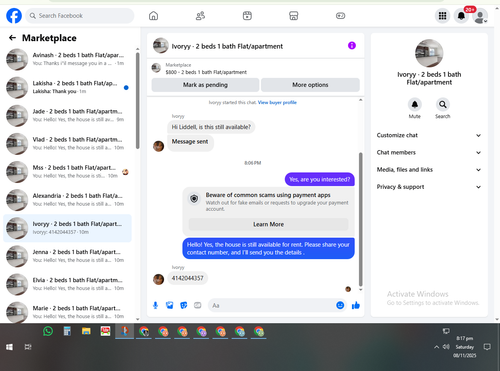Click the listing thumbnail in chat header
The image size is (500, 371).
pos(160,45)
